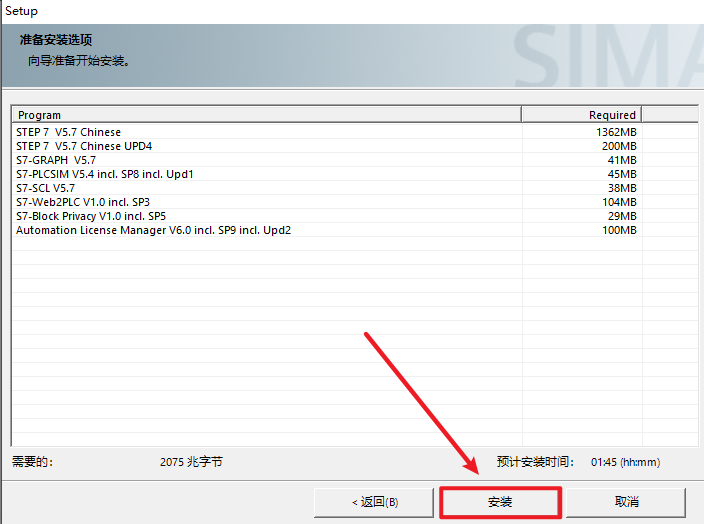Click the Setup window title

click(x=22, y=11)
